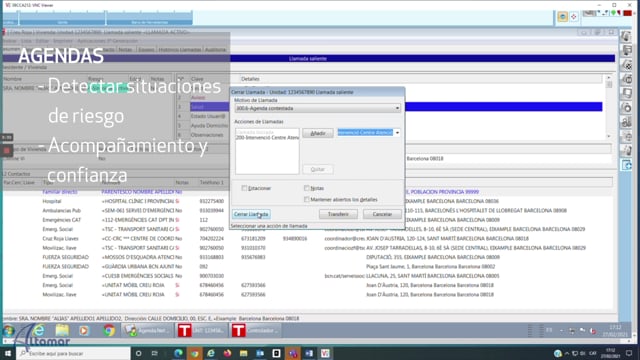Open Word on the host taskbar
Screen dimensions: 640x360
pyautogui.click(x=309, y=353)
